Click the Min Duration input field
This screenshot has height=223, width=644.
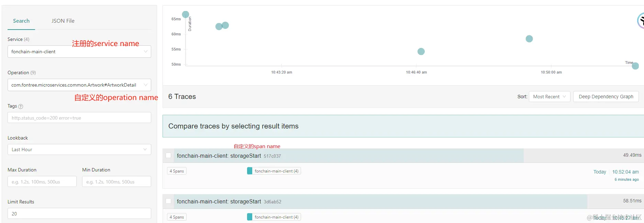pos(116,182)
